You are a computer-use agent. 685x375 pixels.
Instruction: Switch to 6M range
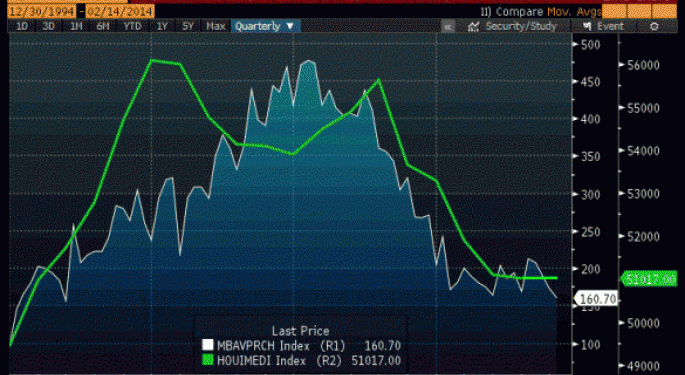[x=103, y=26]
